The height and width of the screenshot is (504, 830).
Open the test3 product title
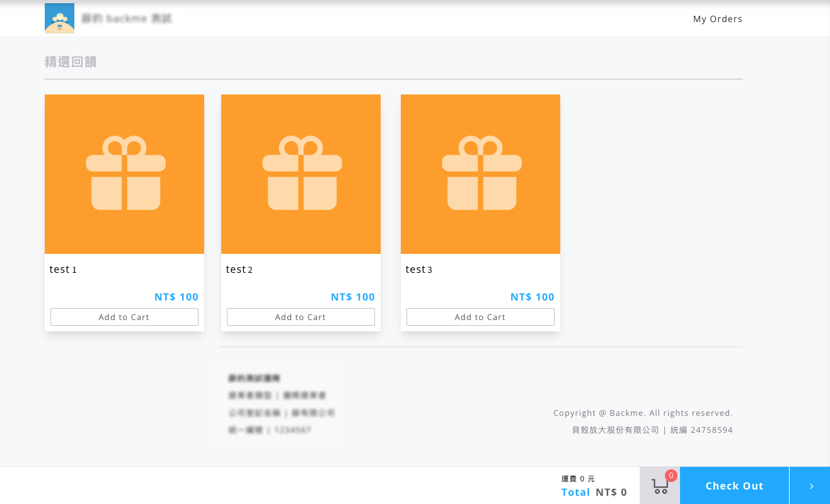click(419, 270)
